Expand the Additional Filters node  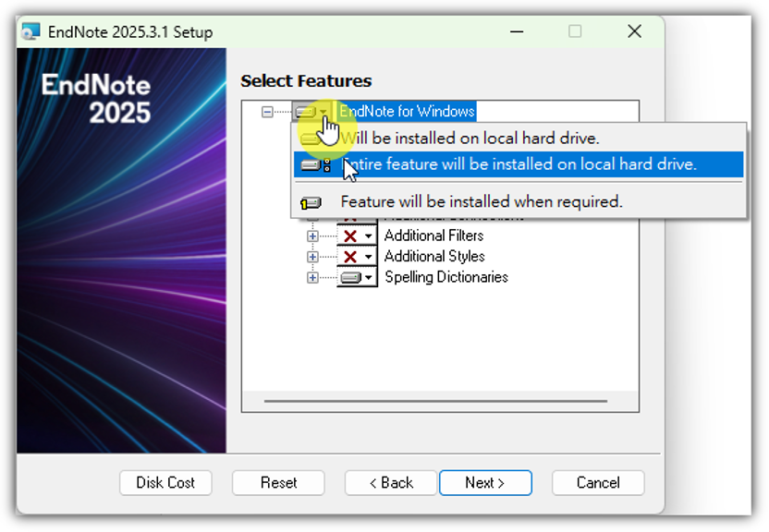(312, 236)
